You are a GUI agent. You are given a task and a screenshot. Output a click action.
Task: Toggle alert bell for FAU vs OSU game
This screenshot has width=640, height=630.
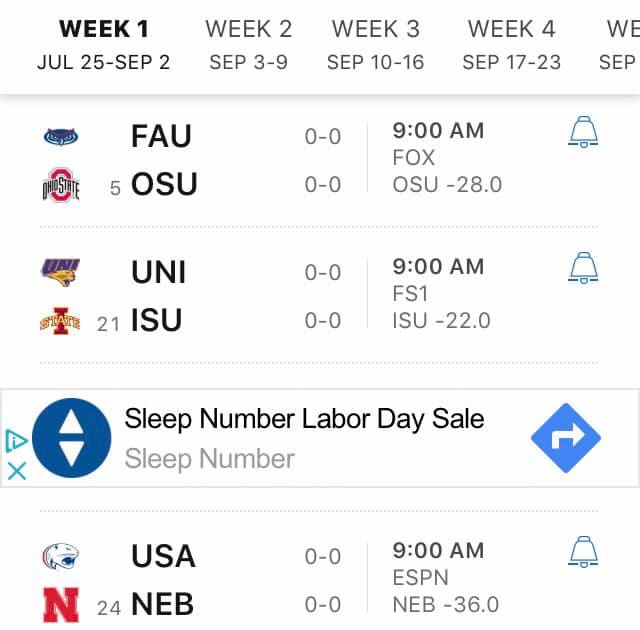pos(583,132)
